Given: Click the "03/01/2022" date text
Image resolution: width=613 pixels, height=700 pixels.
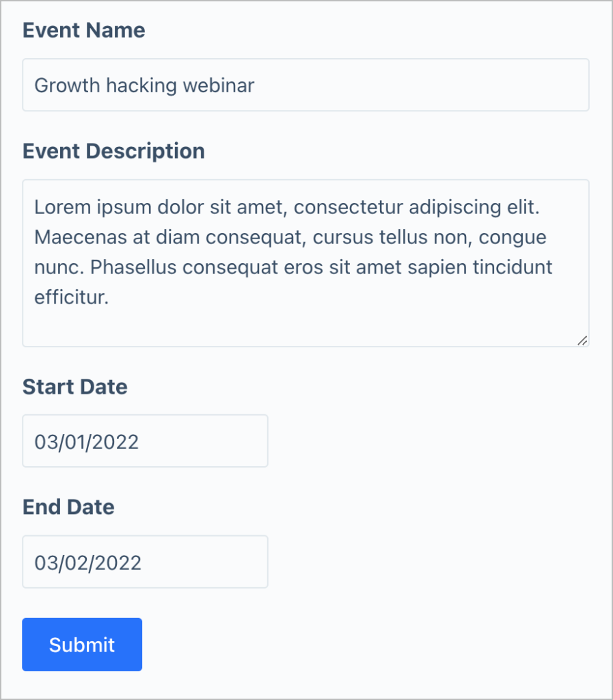Looking at the screenshot, I should [87, 442].
